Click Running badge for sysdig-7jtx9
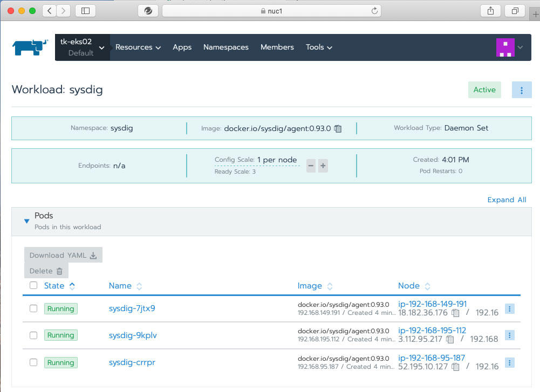This screenshot has height=392, width=540. point(60,309)
